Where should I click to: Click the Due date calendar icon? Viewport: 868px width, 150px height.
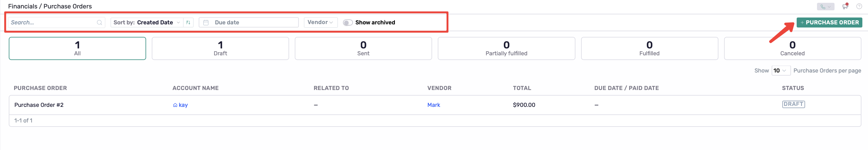(206, 22)
